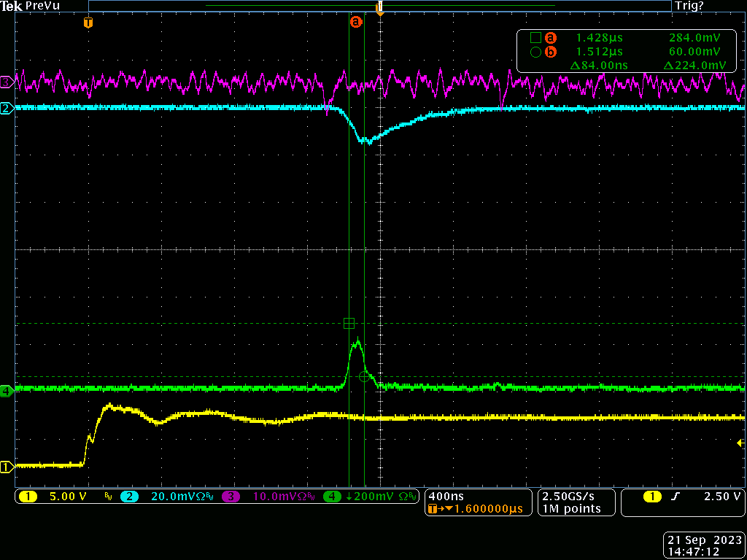Select channel 2 ground marker on left edge
747x560 pixels.
tap(7, 109)
